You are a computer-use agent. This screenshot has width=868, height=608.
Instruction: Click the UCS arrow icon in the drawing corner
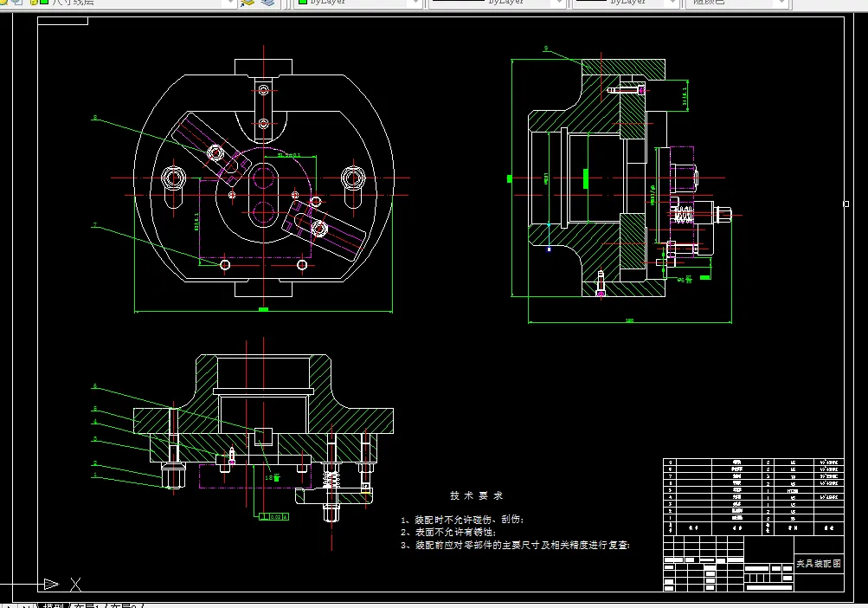tap(51, 584)
